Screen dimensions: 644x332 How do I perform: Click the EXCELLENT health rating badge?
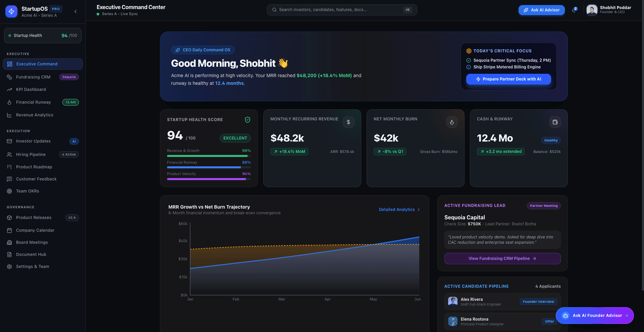click(235, 138)
